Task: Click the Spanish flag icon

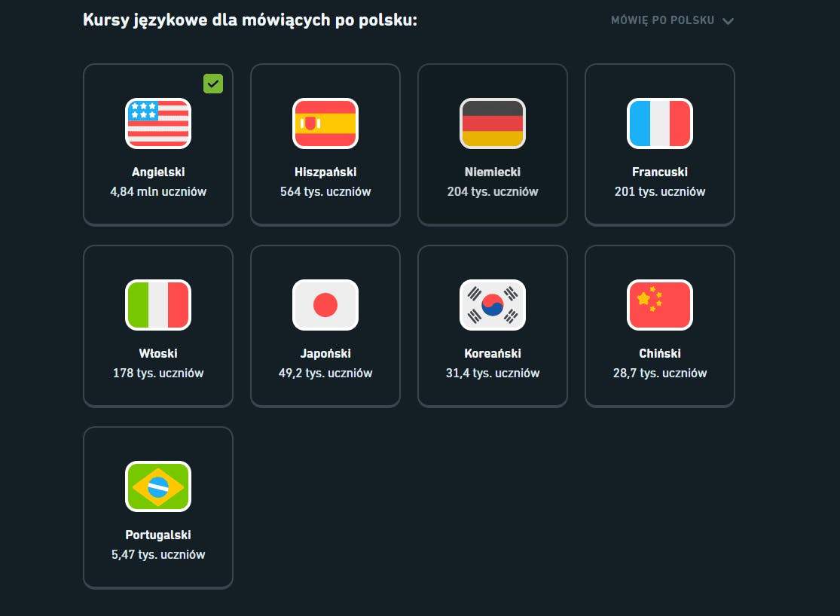Action: tap(325, 124)
